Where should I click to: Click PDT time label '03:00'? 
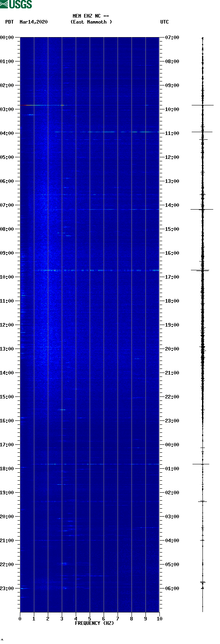tap(7, 109)
